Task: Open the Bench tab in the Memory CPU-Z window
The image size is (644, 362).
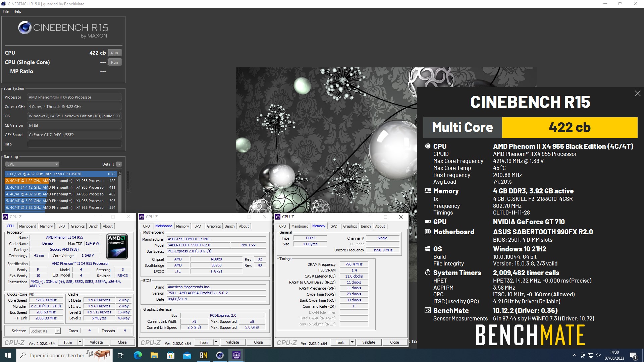Action: click(x=366, y=226)
